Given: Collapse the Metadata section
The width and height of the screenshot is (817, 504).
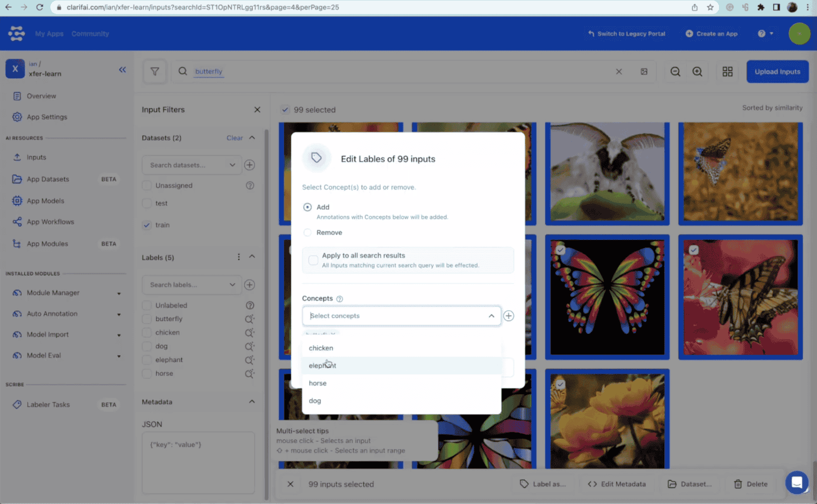Looking at the screenshot, I should (x=252, y=401).
